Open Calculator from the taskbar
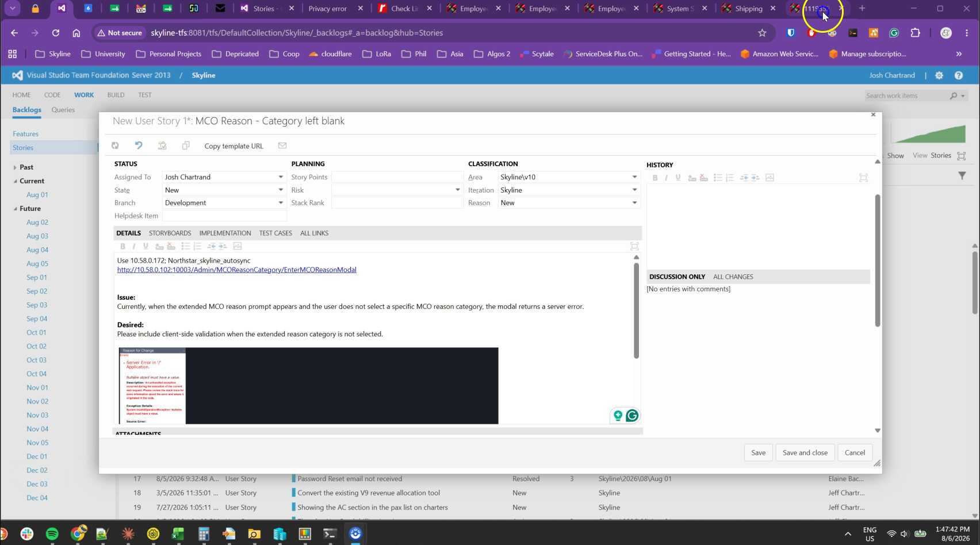This screenshot has width=980, height=545. pyautogui.click(x=204, y=534)
